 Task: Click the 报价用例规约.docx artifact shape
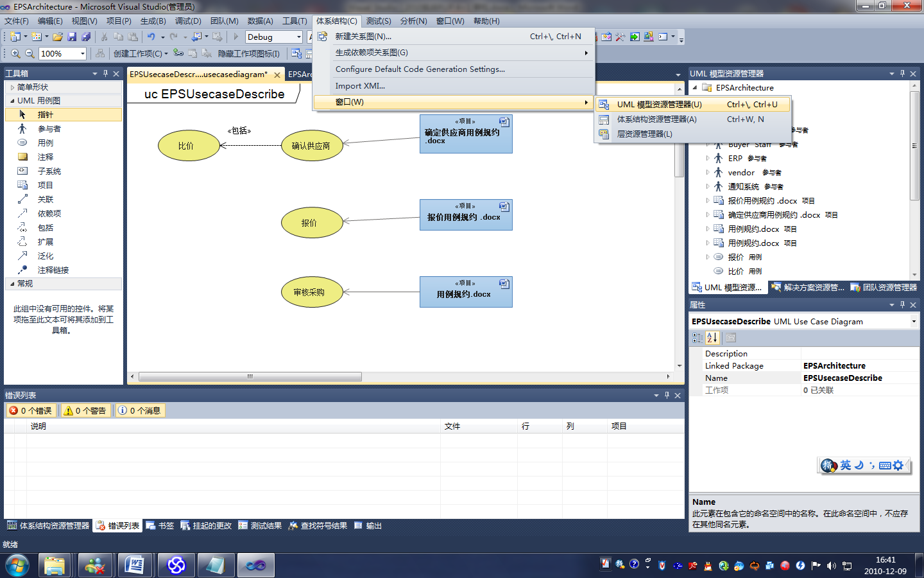click(466, 215)
